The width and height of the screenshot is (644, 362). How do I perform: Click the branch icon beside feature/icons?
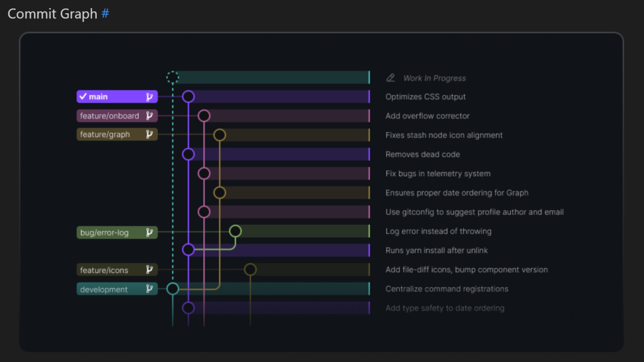coord(150,269)
